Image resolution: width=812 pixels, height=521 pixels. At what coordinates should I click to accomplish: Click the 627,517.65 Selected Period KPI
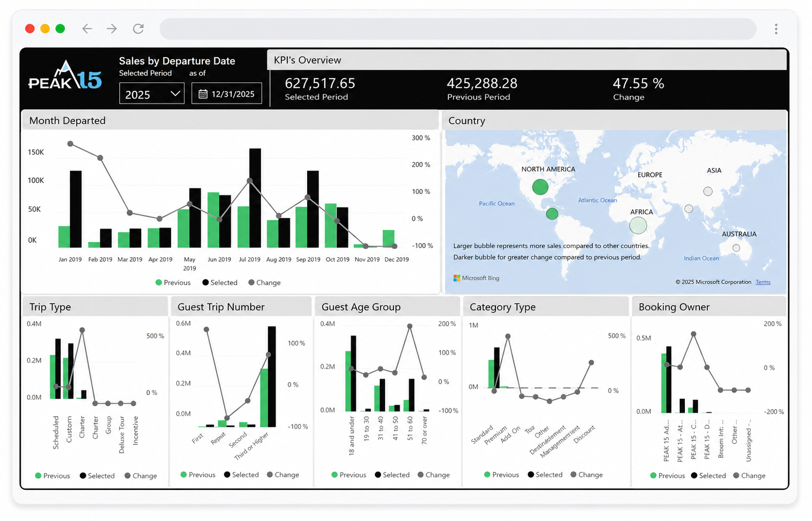(x=320, y=89)
